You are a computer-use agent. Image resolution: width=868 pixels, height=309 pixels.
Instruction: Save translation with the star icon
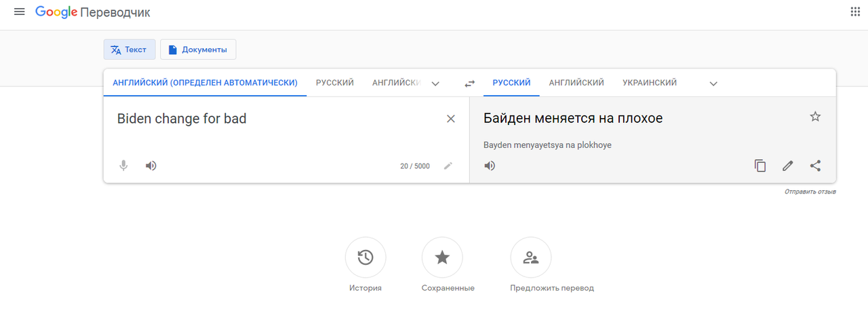click(x=815, y=117)
